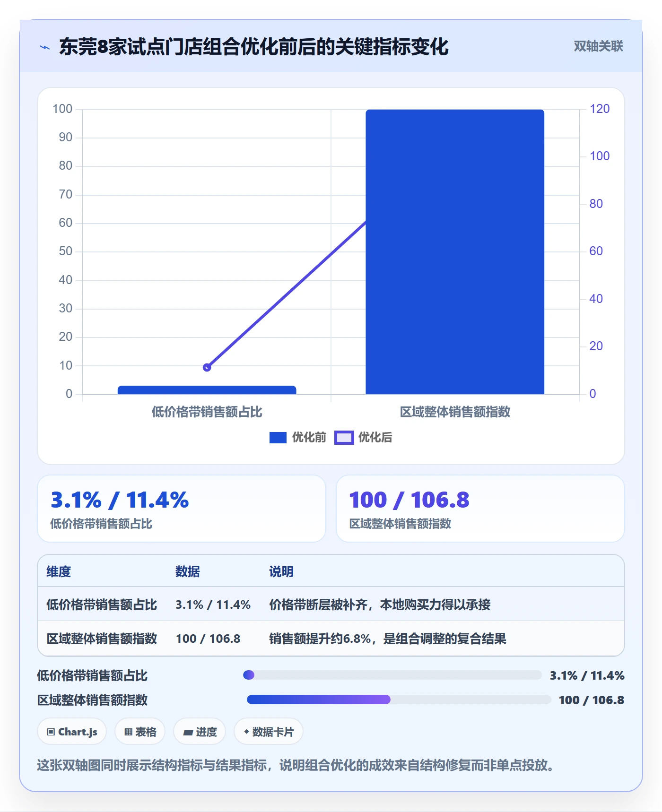This screenshot has width=662, height=812.
Task: Click the 3.1% / 11.4% data card value
Action: click(120, 500)
